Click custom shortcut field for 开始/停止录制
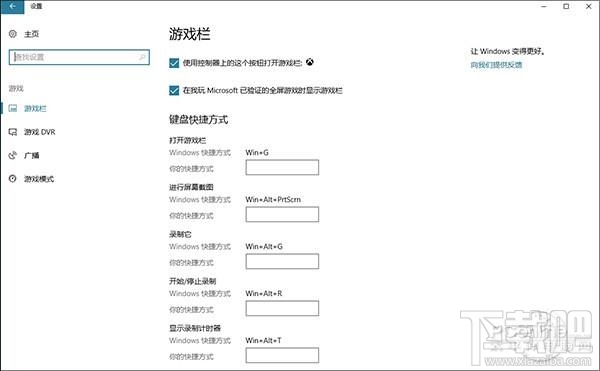Image resolution: width=600 pixels, height=371 pixels. click(282, 308)
